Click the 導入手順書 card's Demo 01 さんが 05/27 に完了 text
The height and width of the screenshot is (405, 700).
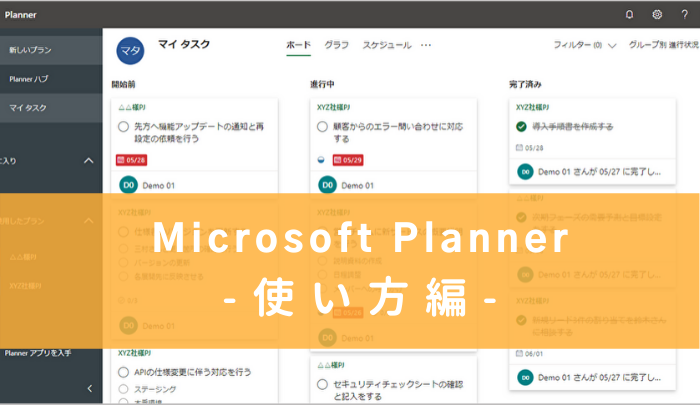point(600,172)
